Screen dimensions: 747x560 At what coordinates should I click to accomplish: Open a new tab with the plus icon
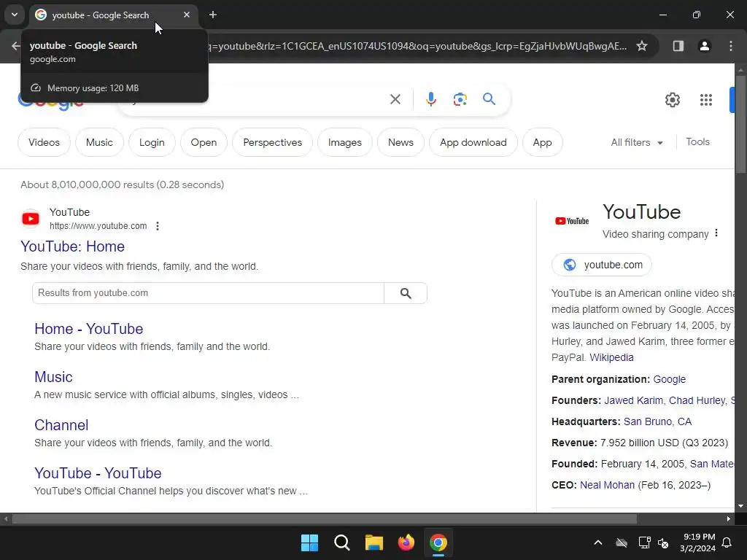tap(213, 15)
